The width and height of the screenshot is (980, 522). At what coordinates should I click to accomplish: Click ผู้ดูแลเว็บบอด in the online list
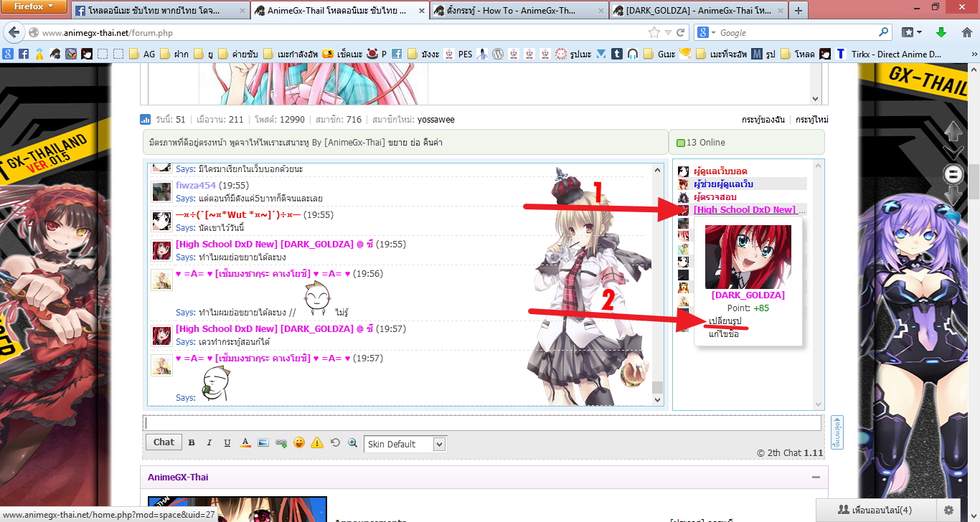[720, 171]
